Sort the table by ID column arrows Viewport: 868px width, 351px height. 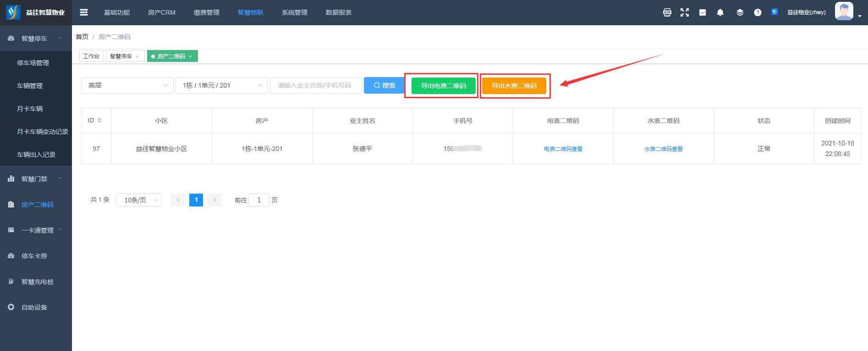pos(99,121)
